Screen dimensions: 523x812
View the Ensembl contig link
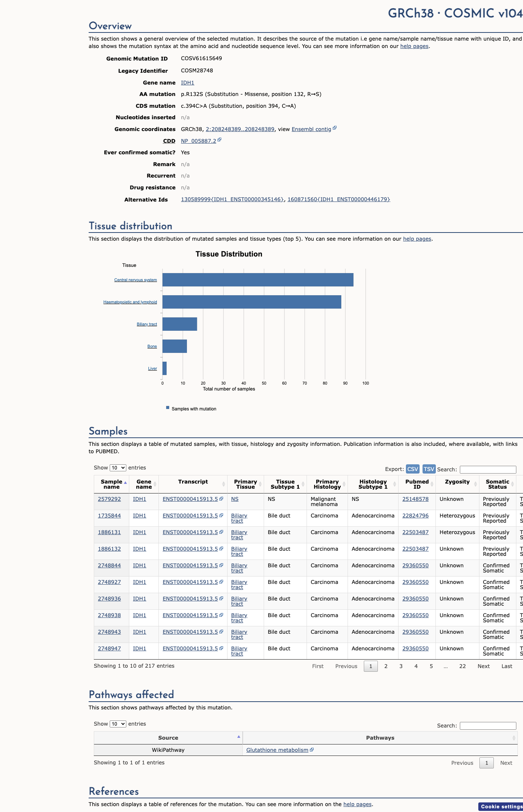coord(311,129)
